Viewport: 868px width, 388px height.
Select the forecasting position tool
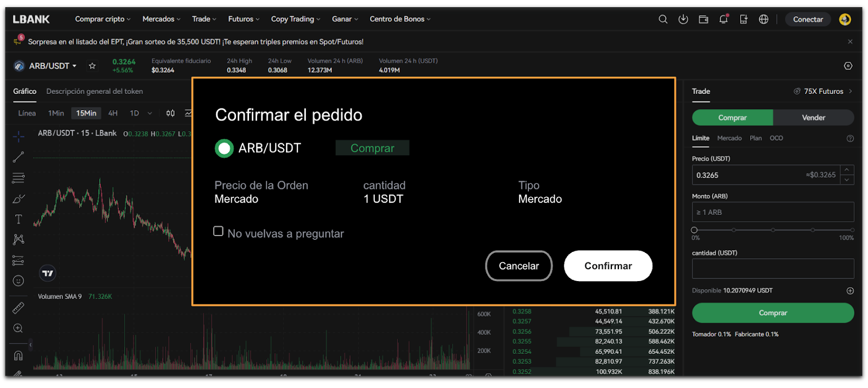point(18,260)
